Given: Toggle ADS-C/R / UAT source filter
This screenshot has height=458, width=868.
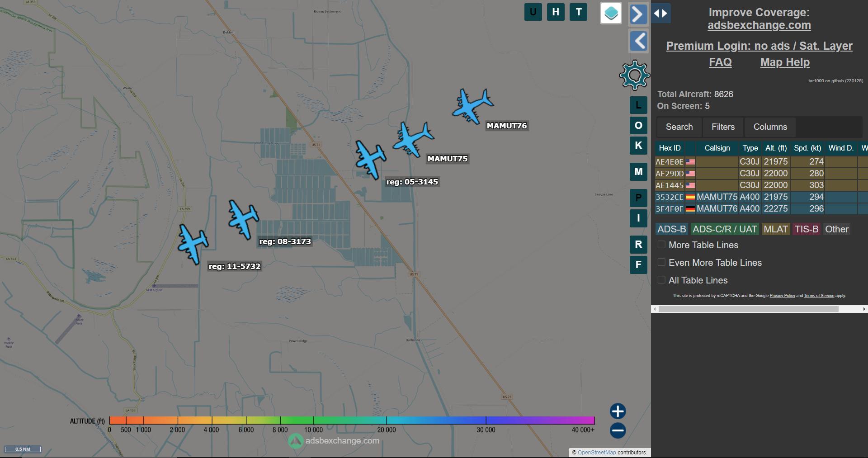Looking at the screenshot, I should pyautogui.click(x=725, y=229).
